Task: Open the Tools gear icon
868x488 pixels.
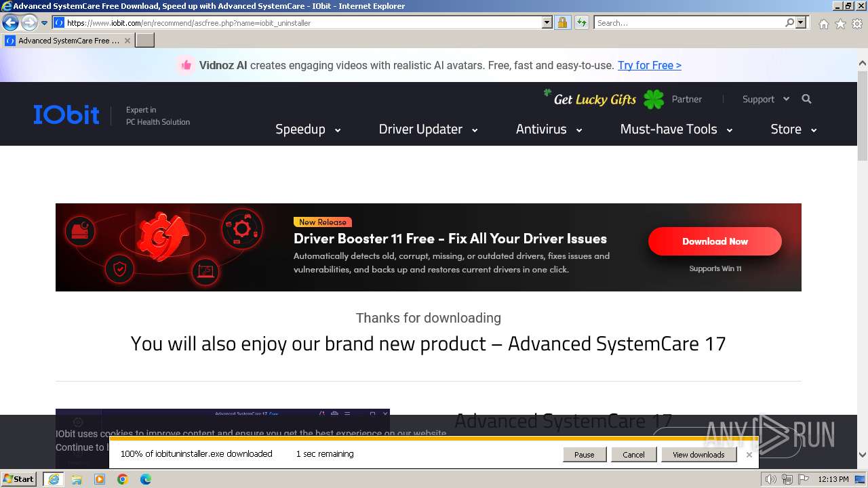Action: click(857, 24)
